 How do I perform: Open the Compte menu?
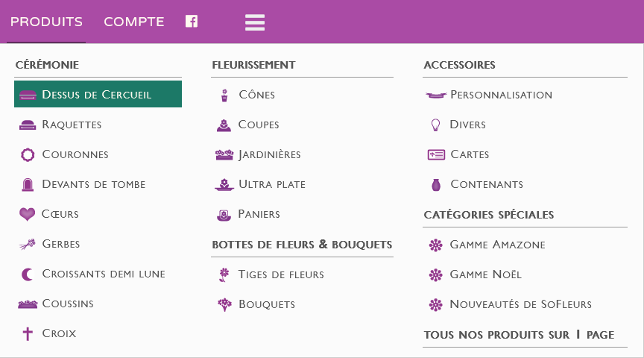pyautogui.click(x=133, y=22)
